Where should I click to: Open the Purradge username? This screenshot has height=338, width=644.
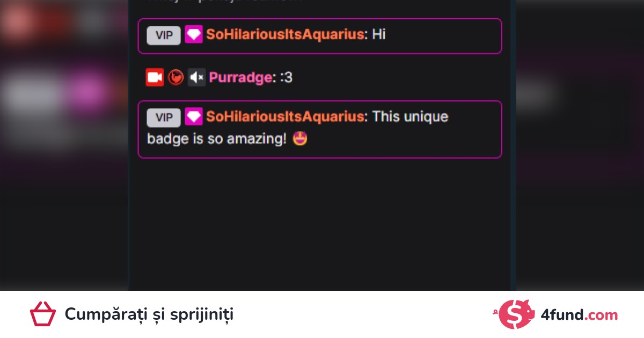[x=240, y=78]
